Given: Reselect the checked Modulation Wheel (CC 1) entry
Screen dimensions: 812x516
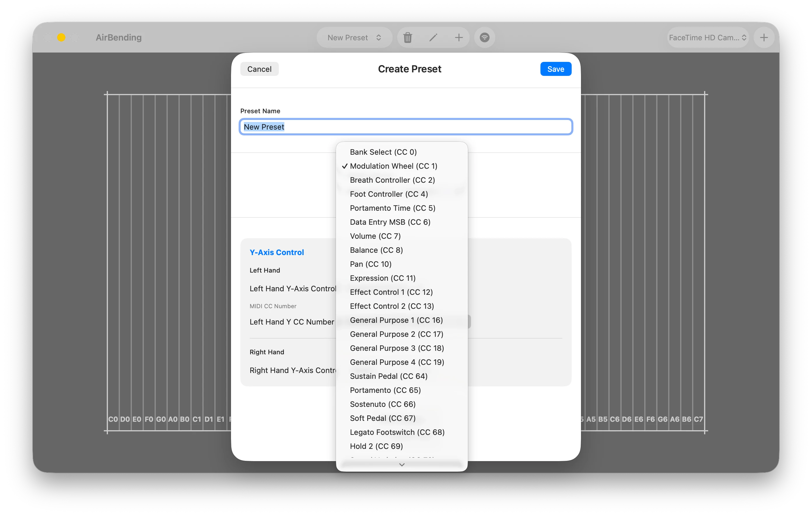Looking at the screenshot, I should click(393, 166).
